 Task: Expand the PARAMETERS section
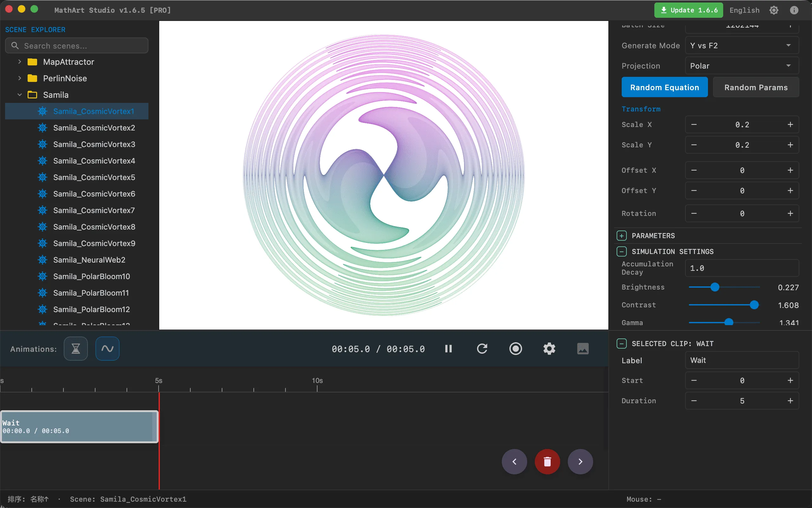point(621,236)
